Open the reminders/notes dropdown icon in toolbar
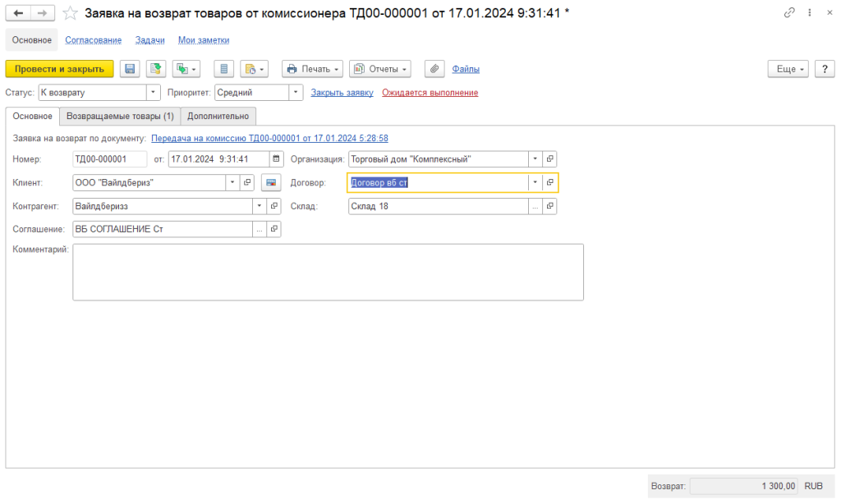This screenshot has width=841, height=504. click(x=255, y=69)
